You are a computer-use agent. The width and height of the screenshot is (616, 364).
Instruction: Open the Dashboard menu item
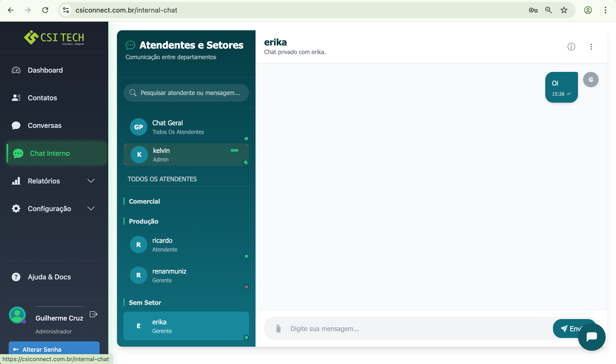pyautogui.click(x=45, y=70)
